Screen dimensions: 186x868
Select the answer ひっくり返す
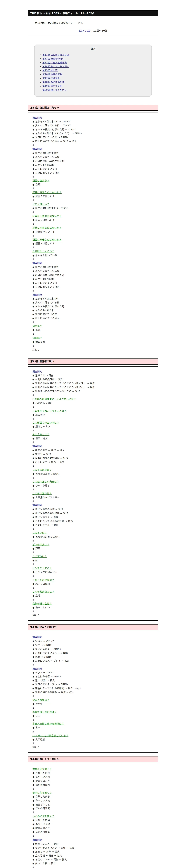point(43,486)
